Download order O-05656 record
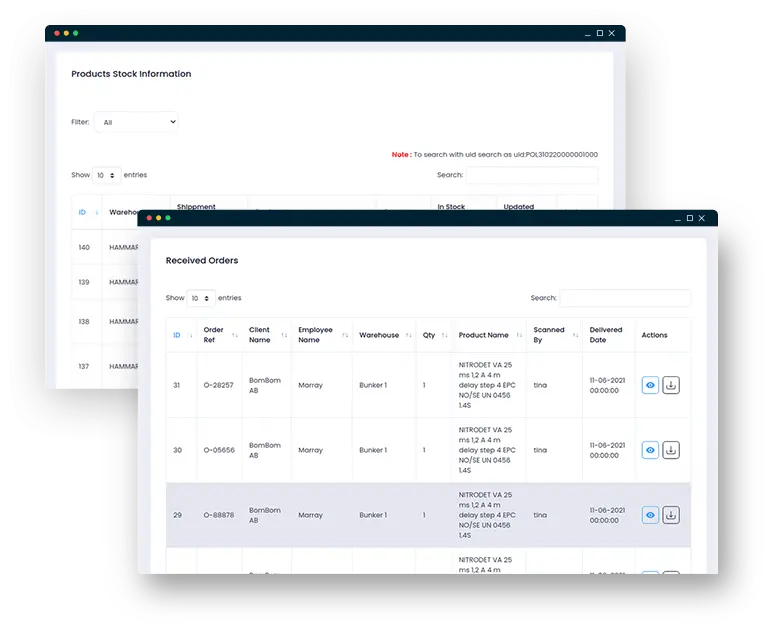The image size is (773, 633). tap(671, 450)
